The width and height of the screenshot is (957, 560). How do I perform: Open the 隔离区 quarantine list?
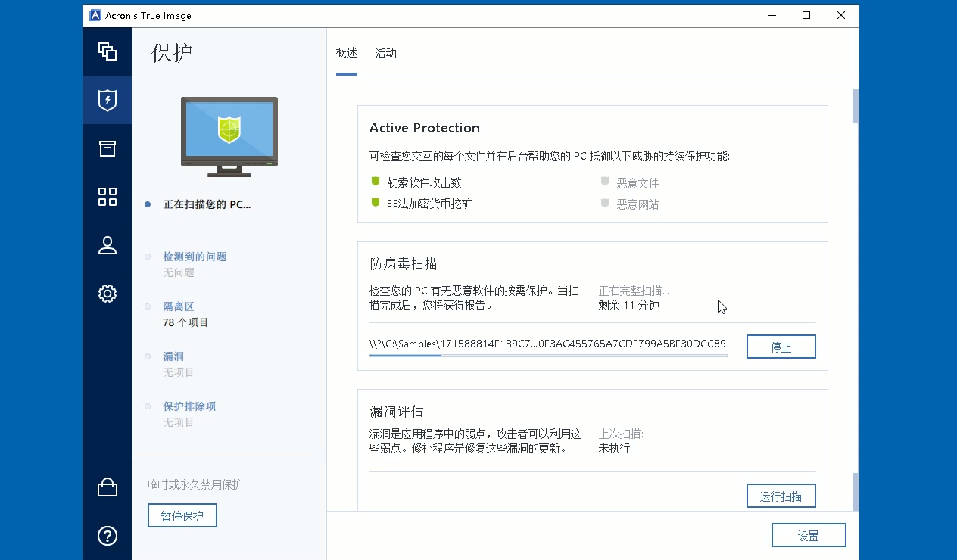click(179, 306)
